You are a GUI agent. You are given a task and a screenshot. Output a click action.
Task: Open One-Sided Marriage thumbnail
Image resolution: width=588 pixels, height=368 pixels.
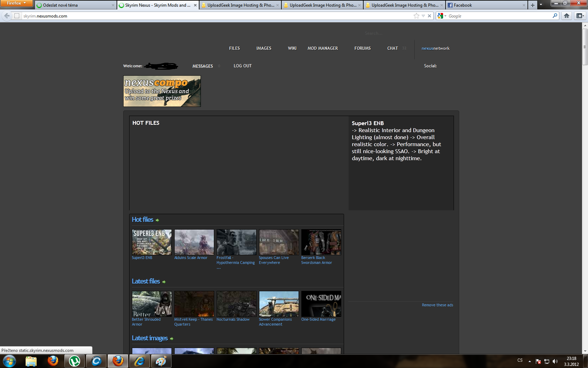321,304
